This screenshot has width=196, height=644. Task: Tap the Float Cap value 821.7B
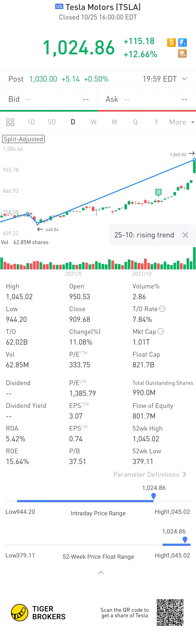click(x=144, y=365)
